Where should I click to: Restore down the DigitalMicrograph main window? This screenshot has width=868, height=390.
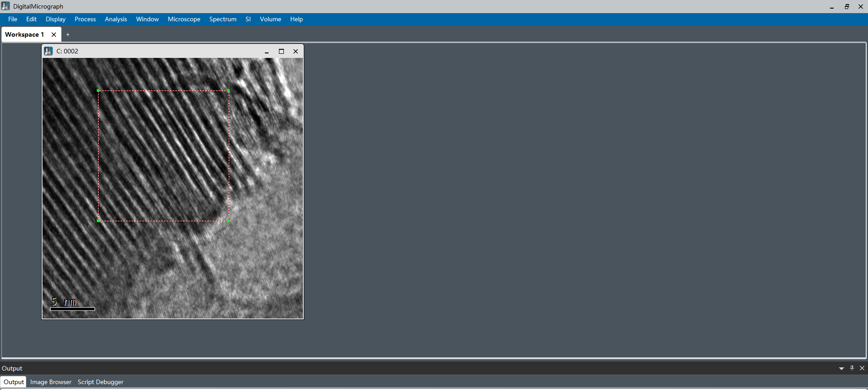point(847,7)
